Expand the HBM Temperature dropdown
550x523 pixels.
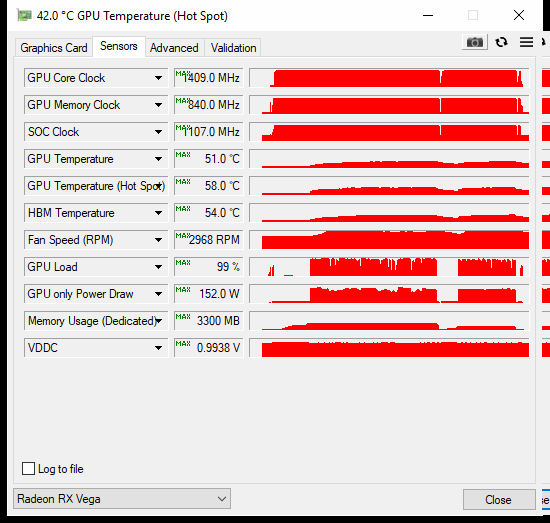tap(159, 213)
